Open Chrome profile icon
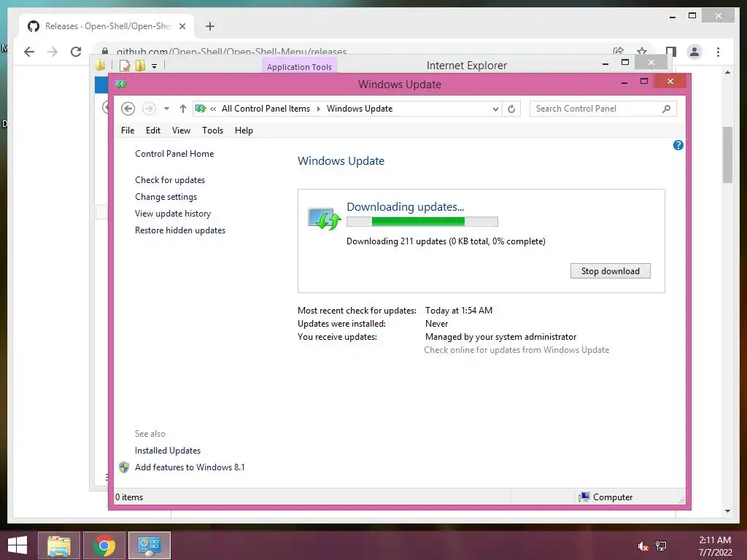 tap(694, 52)
